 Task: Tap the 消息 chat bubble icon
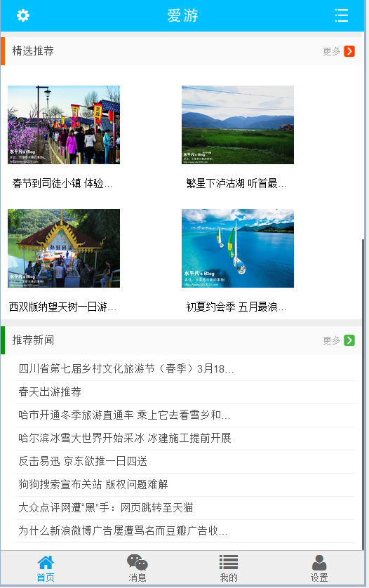pyautogui.click(x=137, y=562)
